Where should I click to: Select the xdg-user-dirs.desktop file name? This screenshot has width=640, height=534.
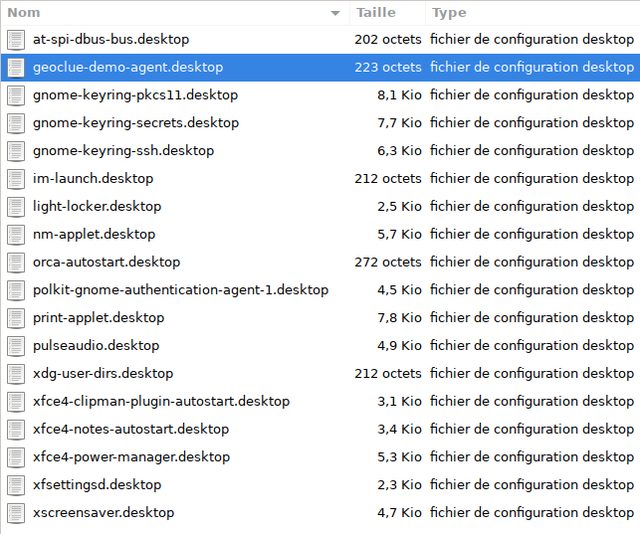click(103, 374)
